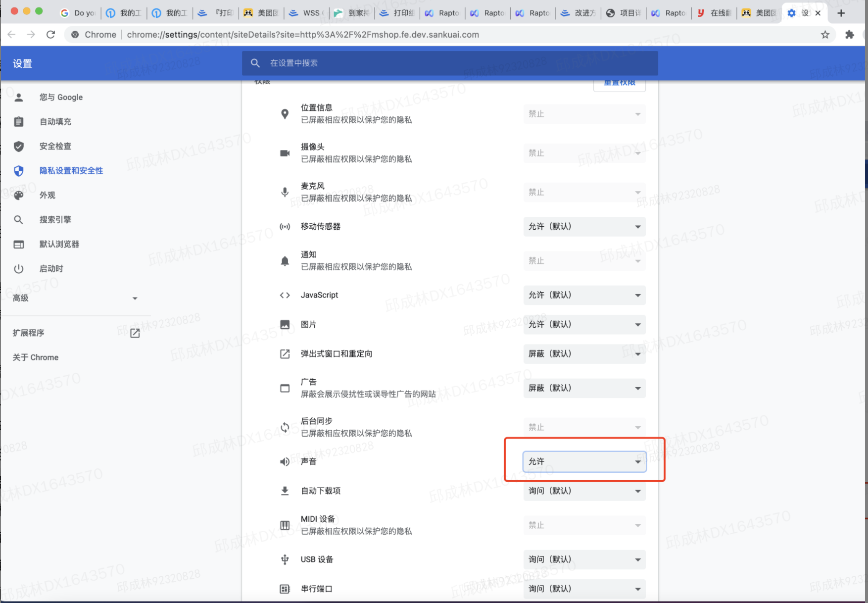The height and width of the screenshot is (603, 868).
Task: Open the 自动下载项 permission dropdown
Action: [x=584, y=491]
